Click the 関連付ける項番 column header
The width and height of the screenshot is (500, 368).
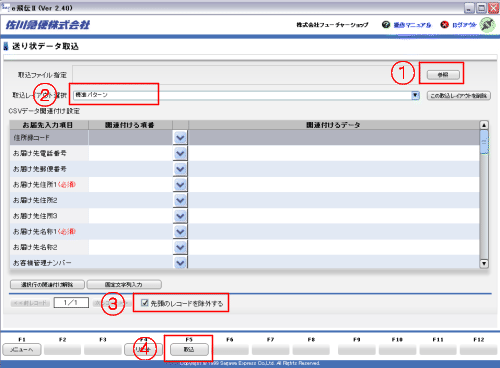(130, 125)
